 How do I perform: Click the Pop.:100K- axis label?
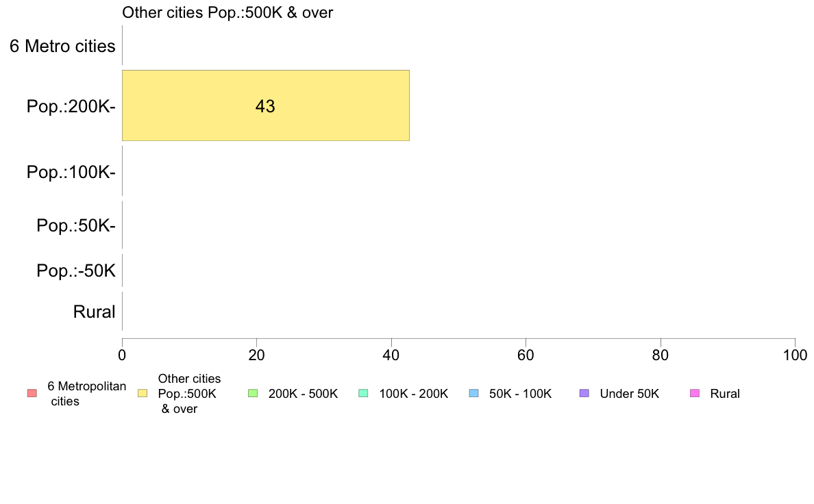[71, 172]
